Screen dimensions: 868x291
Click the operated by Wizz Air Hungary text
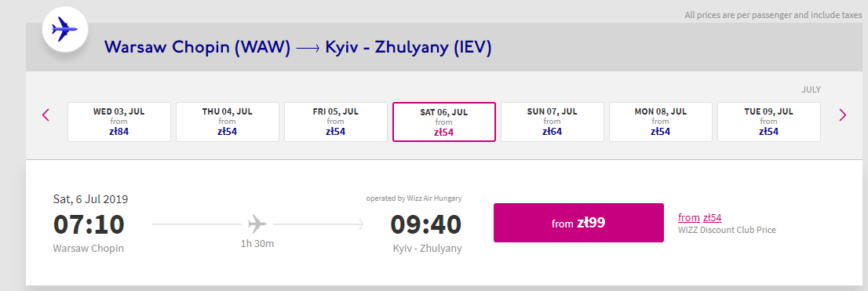(x=414, y=198)
